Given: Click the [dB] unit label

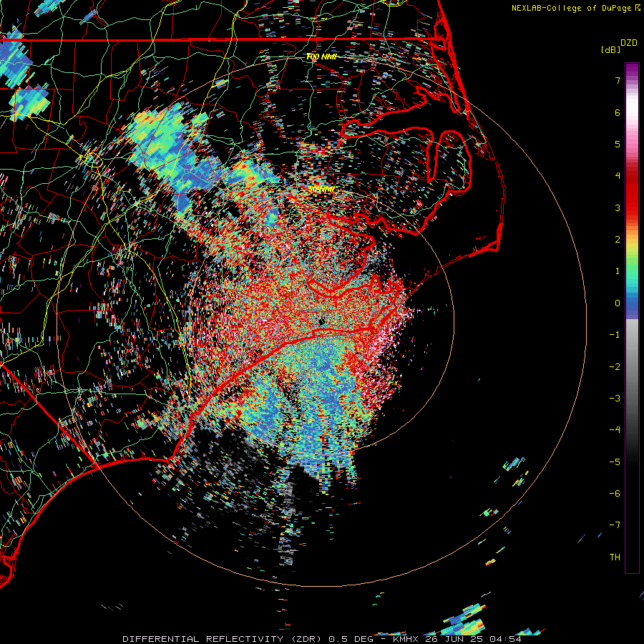Looking at the screenshot, I should 611,49.
